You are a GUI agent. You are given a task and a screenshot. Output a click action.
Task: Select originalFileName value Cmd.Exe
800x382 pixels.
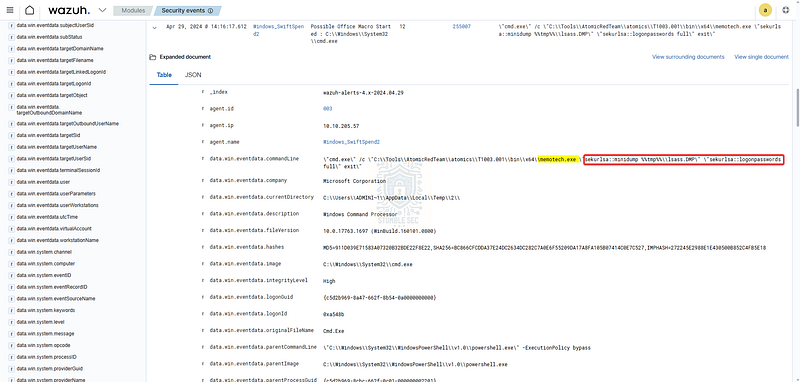tap(334, 331)
